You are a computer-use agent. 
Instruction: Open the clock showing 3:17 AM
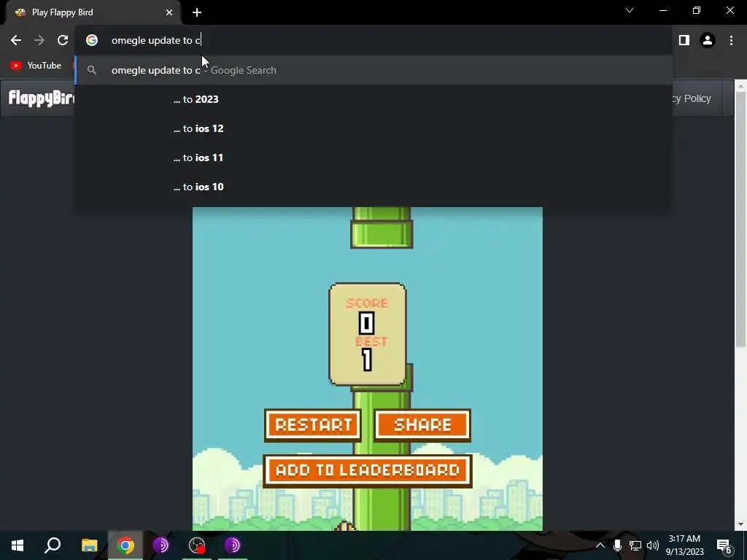(x=684, y=545)
